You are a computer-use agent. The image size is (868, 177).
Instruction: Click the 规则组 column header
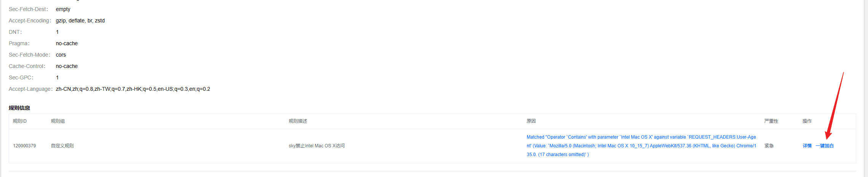click(58, 121)
